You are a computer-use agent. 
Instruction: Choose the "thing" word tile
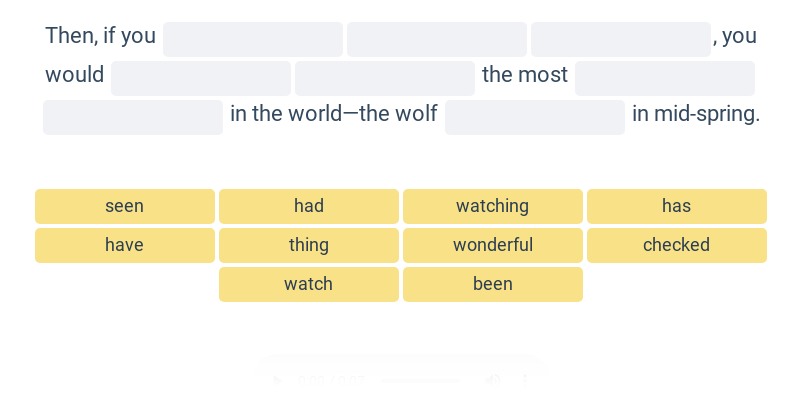click(309, 245)
